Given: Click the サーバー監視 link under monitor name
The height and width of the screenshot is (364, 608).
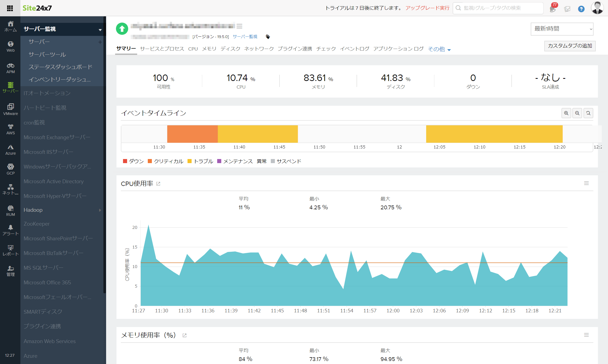Looking at the screenshot, I should [x=245, y=37].
